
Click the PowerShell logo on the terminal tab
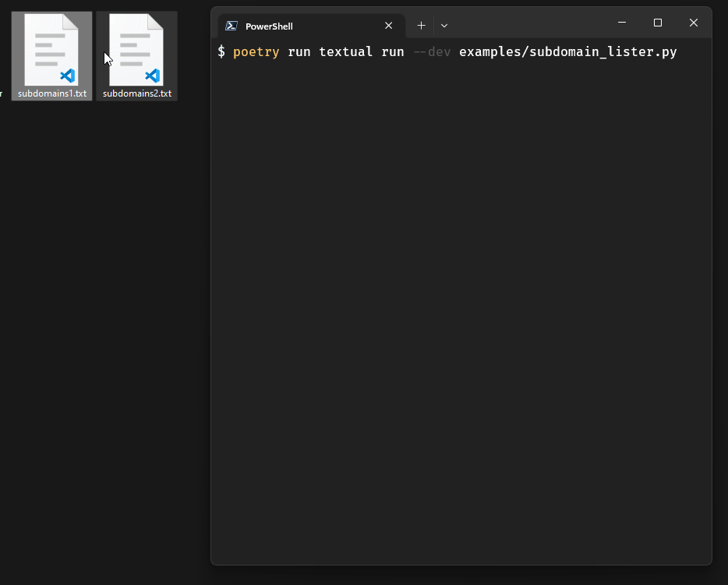[x=231, y=25]
